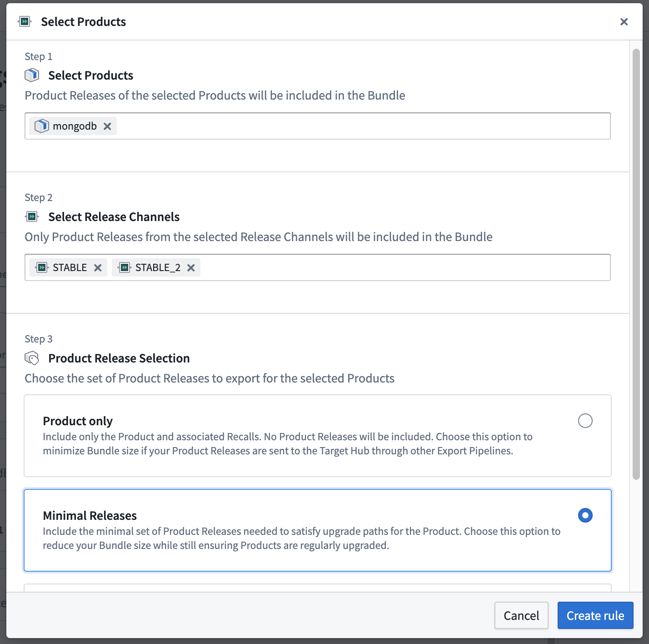Click the Cancel button

pos(521,615)
